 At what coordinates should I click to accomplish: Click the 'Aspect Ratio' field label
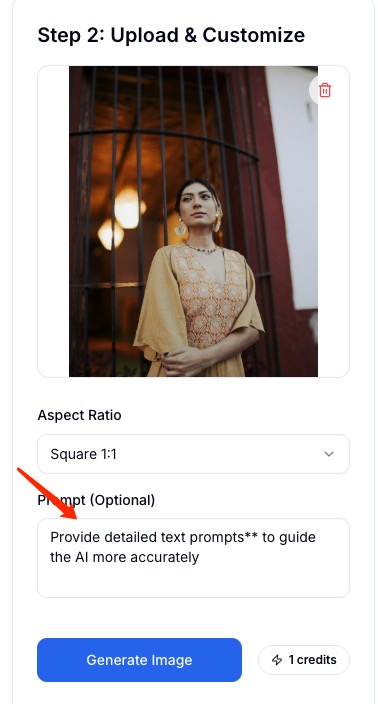[x=79, y=415]
